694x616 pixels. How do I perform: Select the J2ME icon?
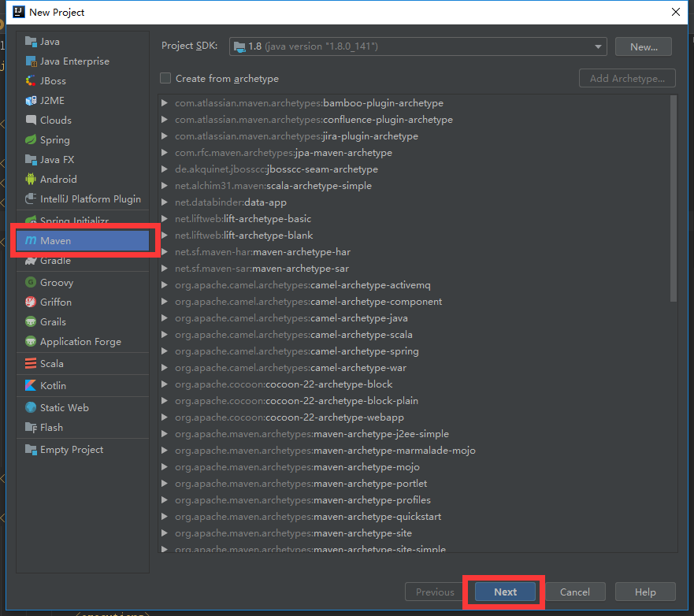(31, 101)
